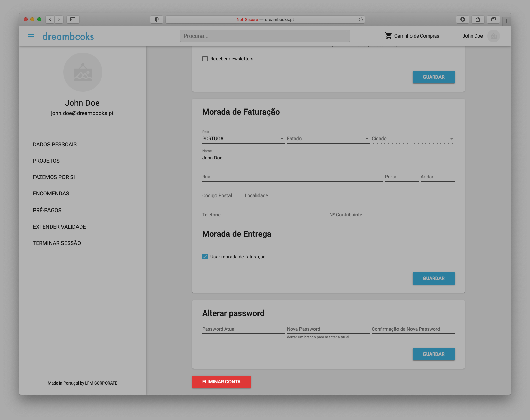Select TERMINAR SESSÃO in sidebar
This screenshot has width=530, height=420.
coord(57,243)
